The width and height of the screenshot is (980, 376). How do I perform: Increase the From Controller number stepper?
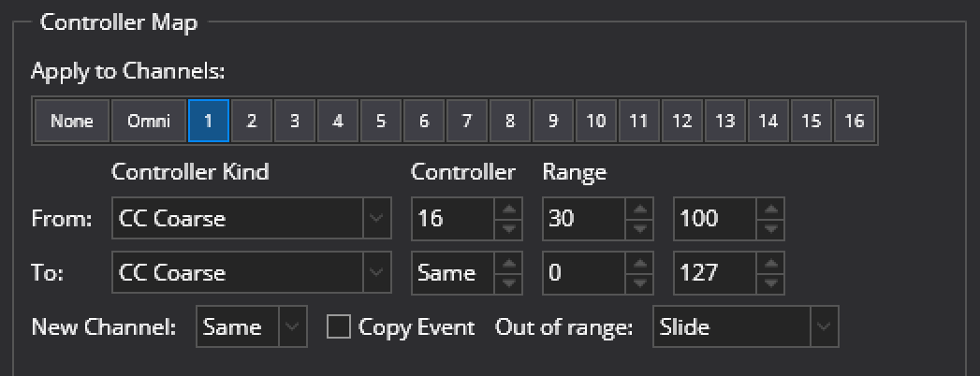pos(508,210)
